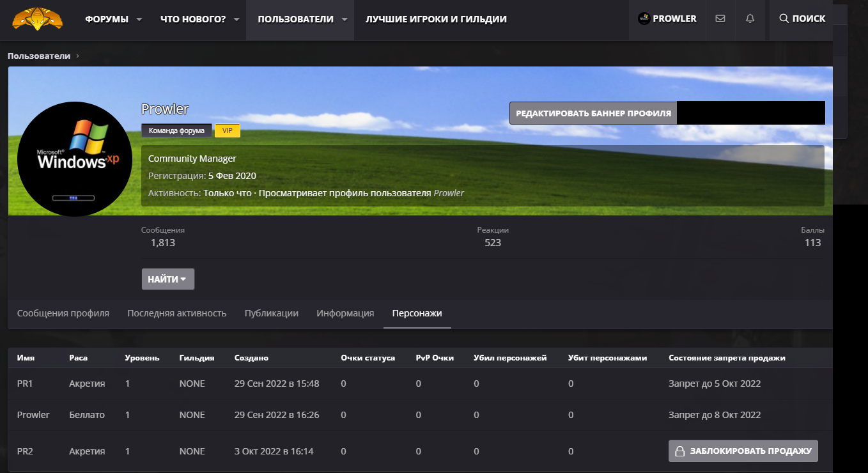Click the Сообщения count 1,813
Image resolution: width=868 pixels, height=473 pixels.
click(163, 243)
